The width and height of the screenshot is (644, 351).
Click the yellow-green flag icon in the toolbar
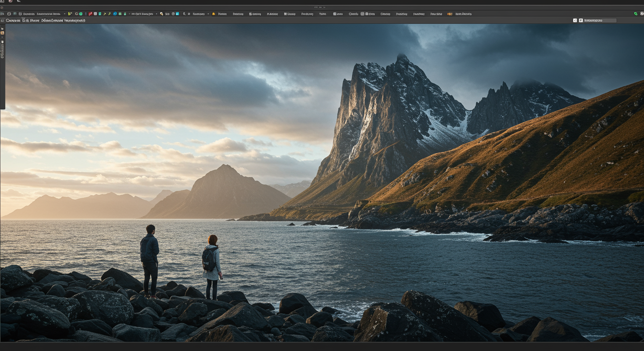(70, 14)
